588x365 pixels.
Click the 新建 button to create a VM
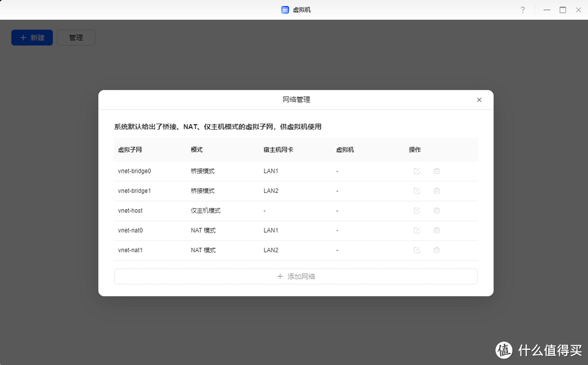(32, 37)
